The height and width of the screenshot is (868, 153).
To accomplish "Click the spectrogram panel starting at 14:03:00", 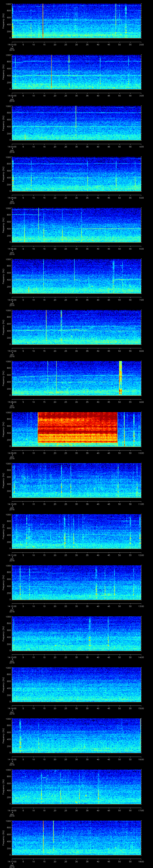I will point(77,123).
